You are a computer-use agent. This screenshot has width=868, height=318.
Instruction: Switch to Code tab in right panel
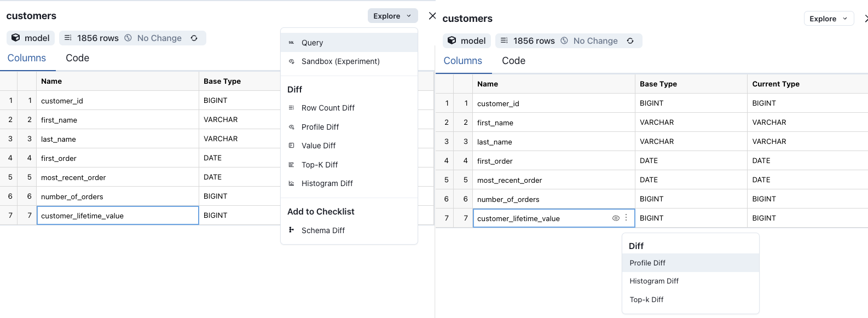pyautogui.click(x=513, y=61)
